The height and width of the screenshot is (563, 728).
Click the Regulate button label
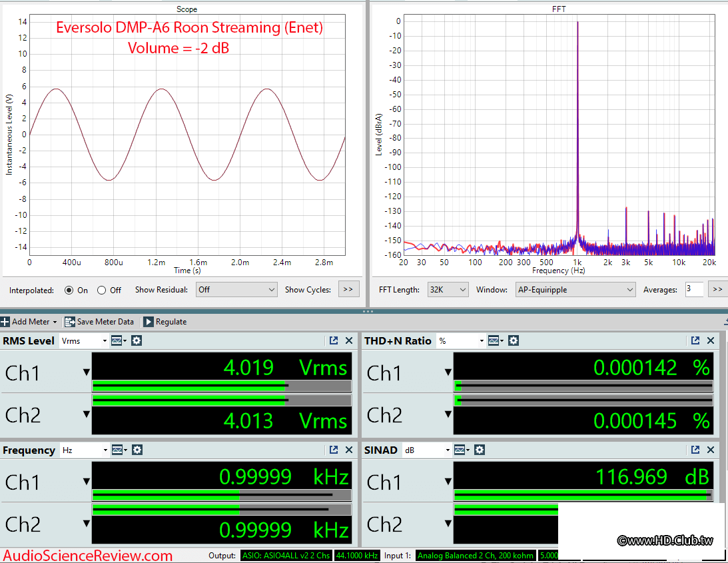click(x=171, y=321)
